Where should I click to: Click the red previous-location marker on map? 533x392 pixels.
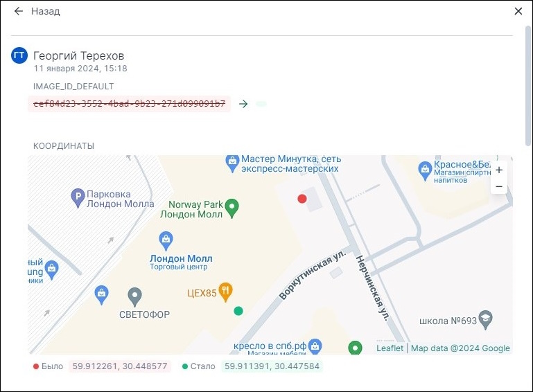302,199
